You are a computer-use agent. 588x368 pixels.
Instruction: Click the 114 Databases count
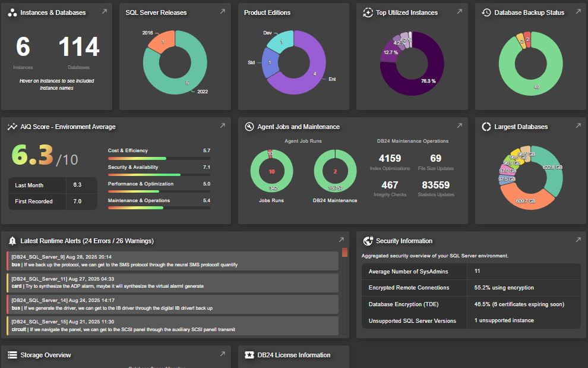[x=79, y=47]
